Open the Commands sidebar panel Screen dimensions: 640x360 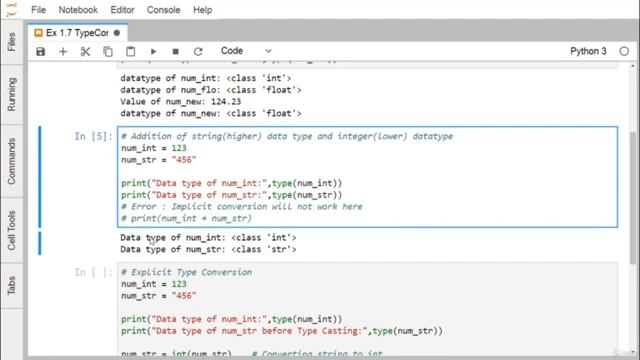(11, 161)
